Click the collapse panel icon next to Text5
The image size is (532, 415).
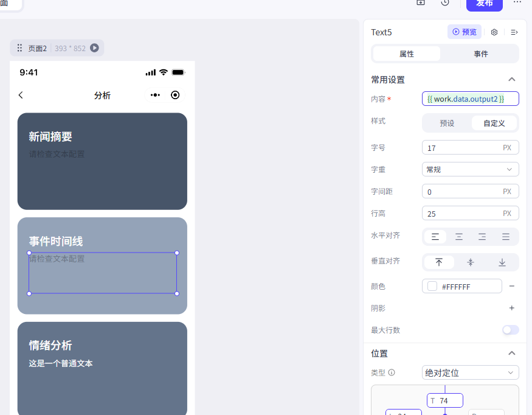(x=514, y=32)
